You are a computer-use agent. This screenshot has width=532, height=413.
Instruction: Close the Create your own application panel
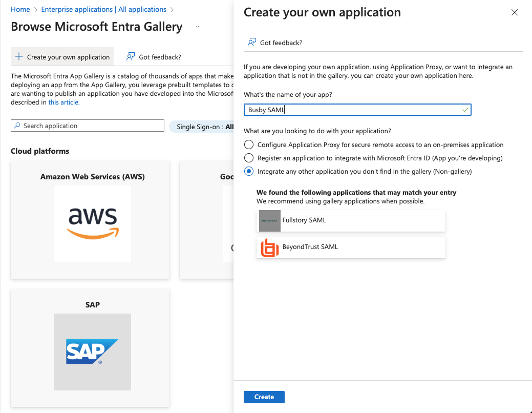(x=515, y=13)
